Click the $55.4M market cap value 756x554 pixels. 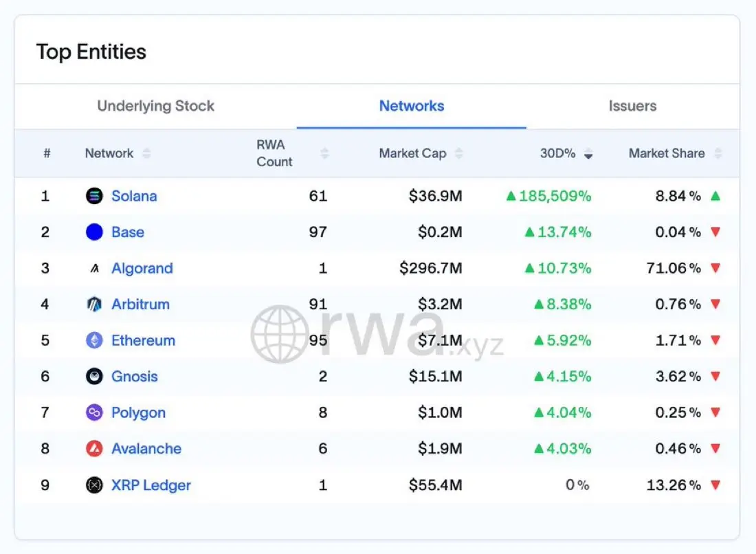(435, 485)
